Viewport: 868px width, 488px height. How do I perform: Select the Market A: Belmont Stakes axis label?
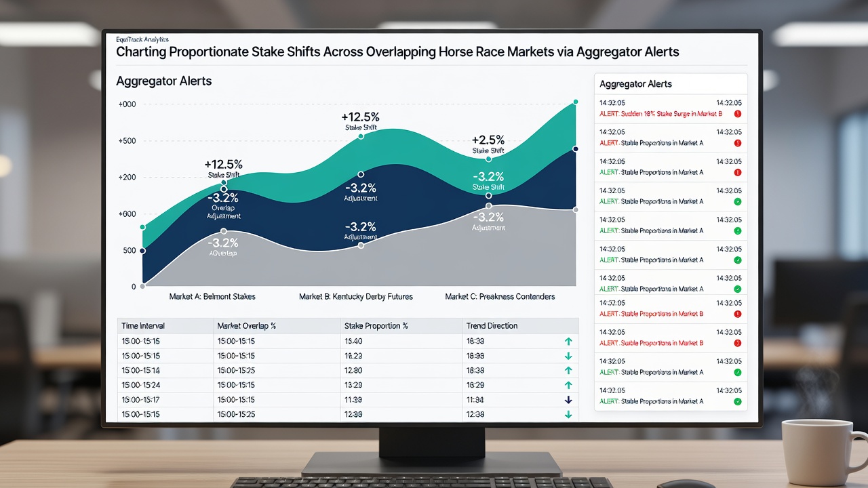(212, 297)
